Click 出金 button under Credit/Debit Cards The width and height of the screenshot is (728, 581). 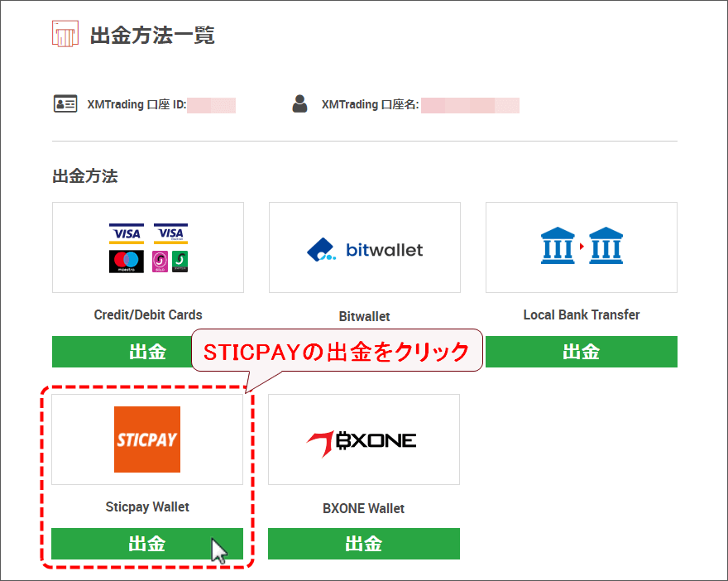122,352
